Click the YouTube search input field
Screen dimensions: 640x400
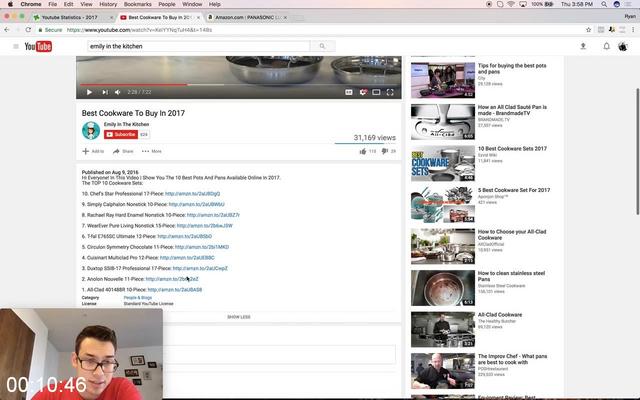click(199, 47)
